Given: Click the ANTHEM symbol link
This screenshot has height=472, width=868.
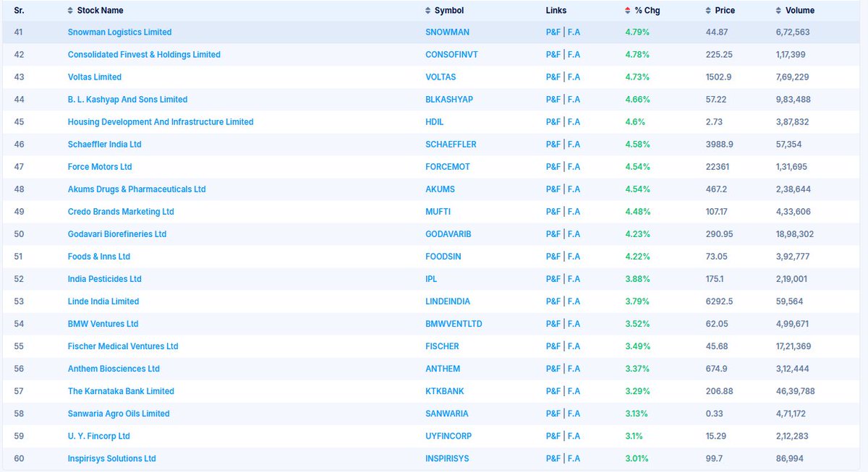Looking at the screenshot, I should [x=443, y=368].
